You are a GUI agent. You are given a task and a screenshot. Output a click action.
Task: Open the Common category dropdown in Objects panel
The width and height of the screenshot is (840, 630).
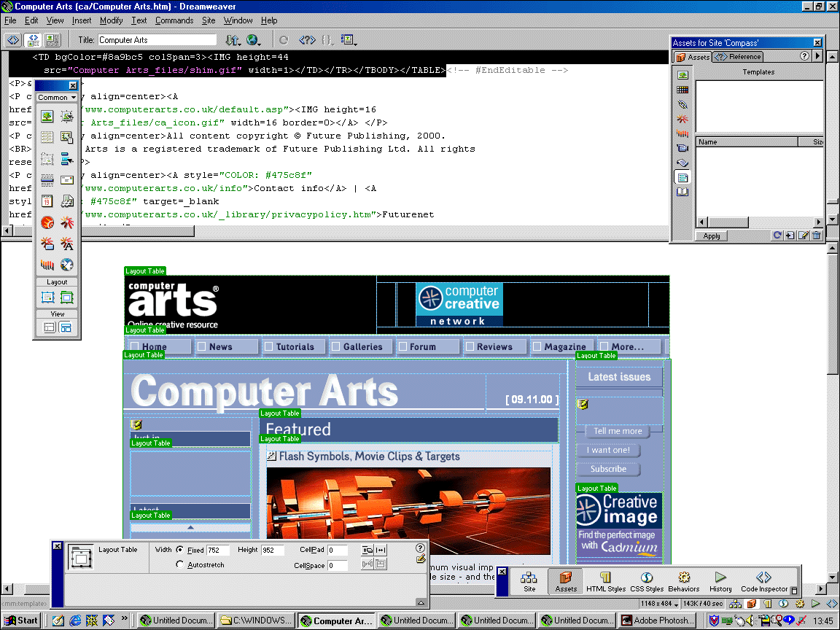(57, 98)
